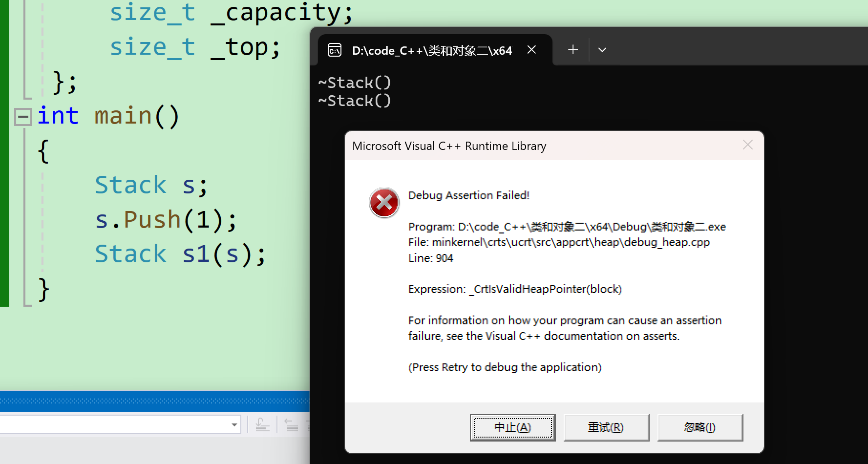
Task: Open a new terminal tab
Action: [x=573, y=50]
